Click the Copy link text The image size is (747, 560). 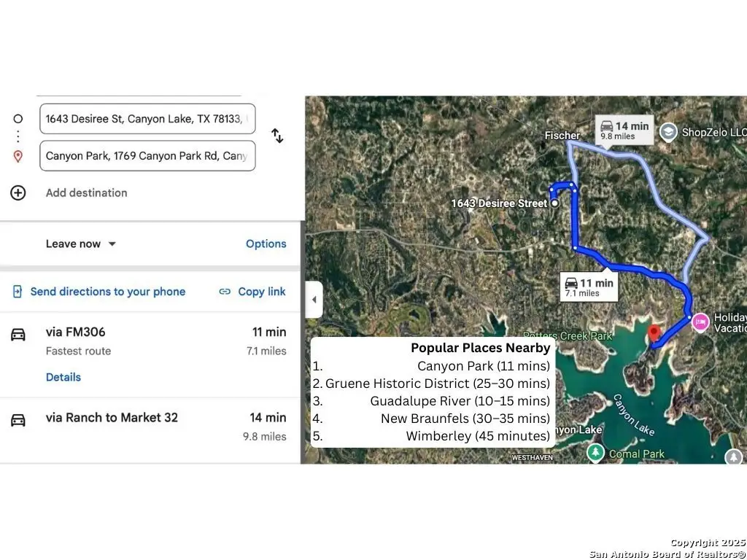pyautogui.click(x=261, y=292)
